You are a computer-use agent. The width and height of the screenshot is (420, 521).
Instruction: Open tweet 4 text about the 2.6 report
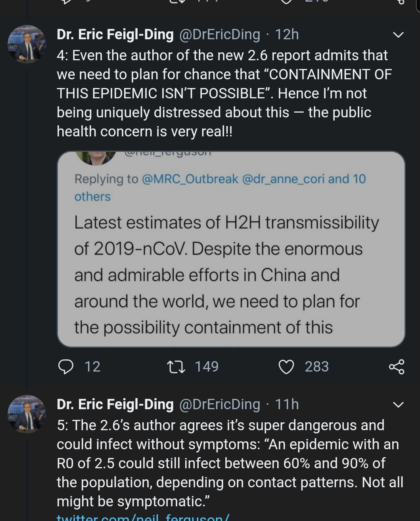click(222, 93)
